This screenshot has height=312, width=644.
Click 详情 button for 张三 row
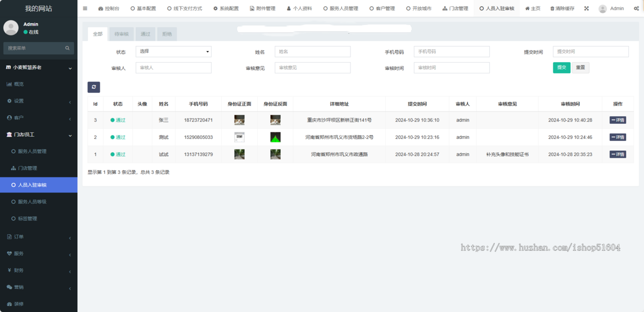(x=618, y=120)
